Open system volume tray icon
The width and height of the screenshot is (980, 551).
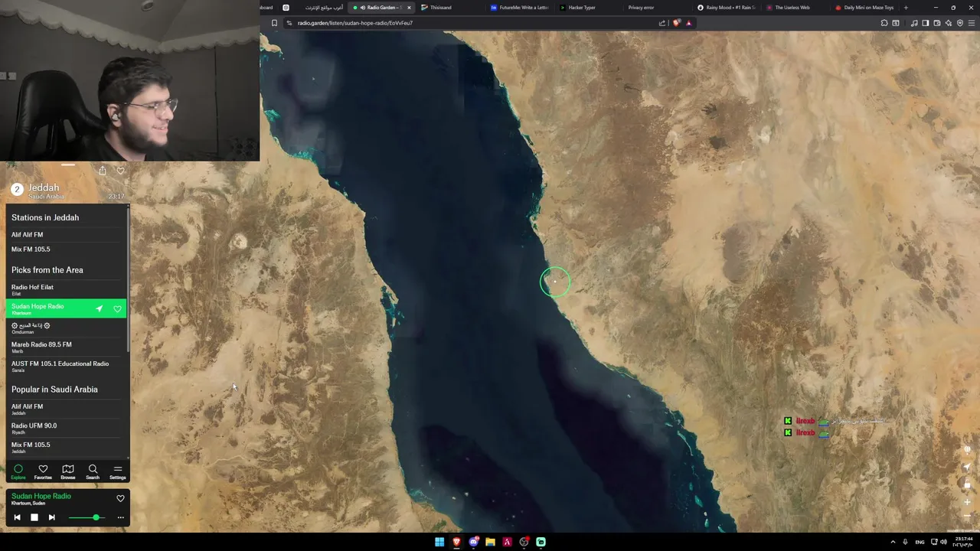[943, 542]
